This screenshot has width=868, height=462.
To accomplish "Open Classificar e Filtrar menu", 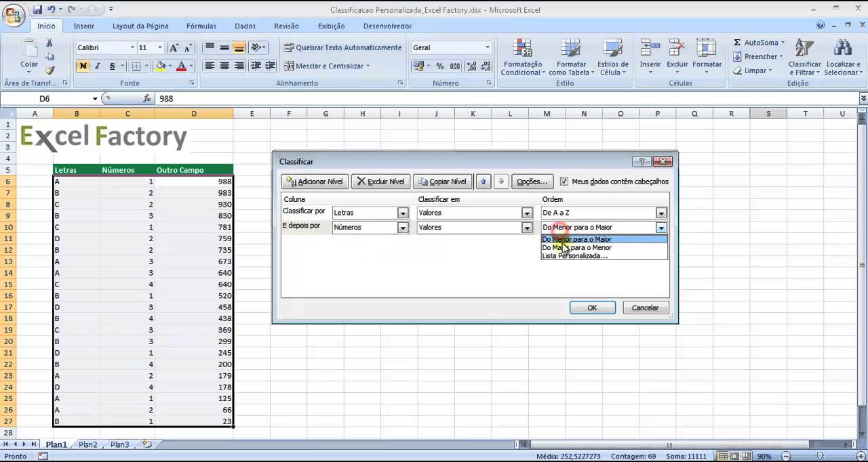I will click(x=804, y=58).
